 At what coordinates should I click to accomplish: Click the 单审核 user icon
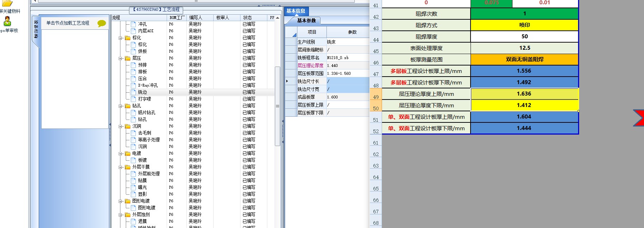[7, 21]
